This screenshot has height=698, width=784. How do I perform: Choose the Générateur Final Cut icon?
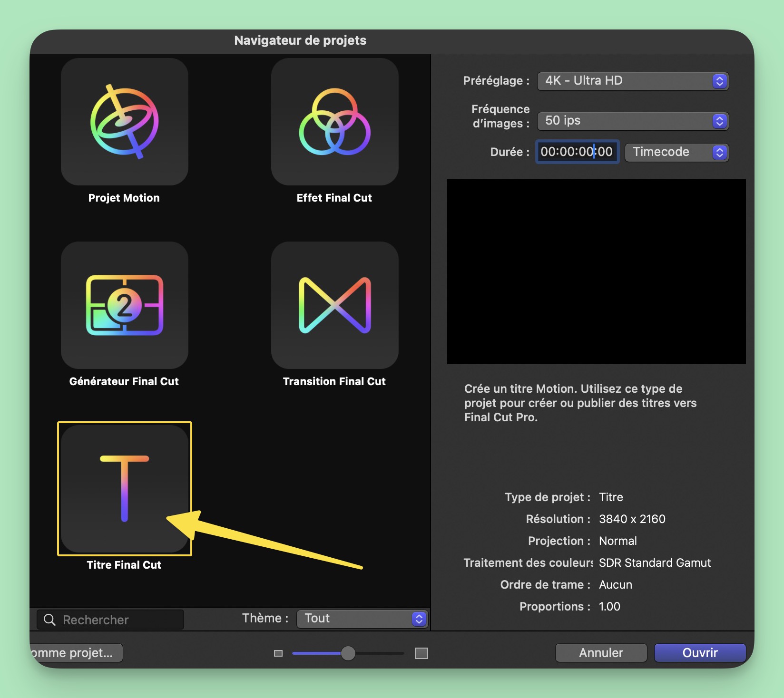click(x=125, y=305)
